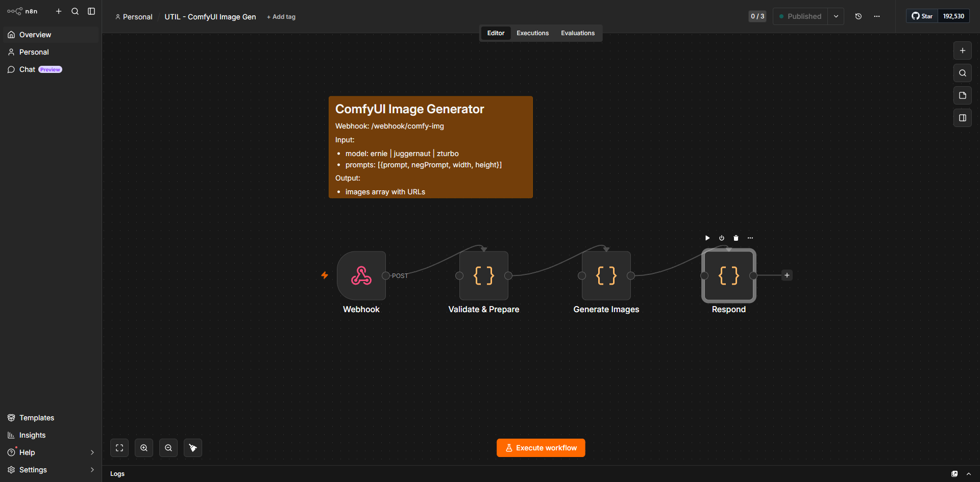
Task: Pop out logs panel icon
Action: tap(954, 474)
